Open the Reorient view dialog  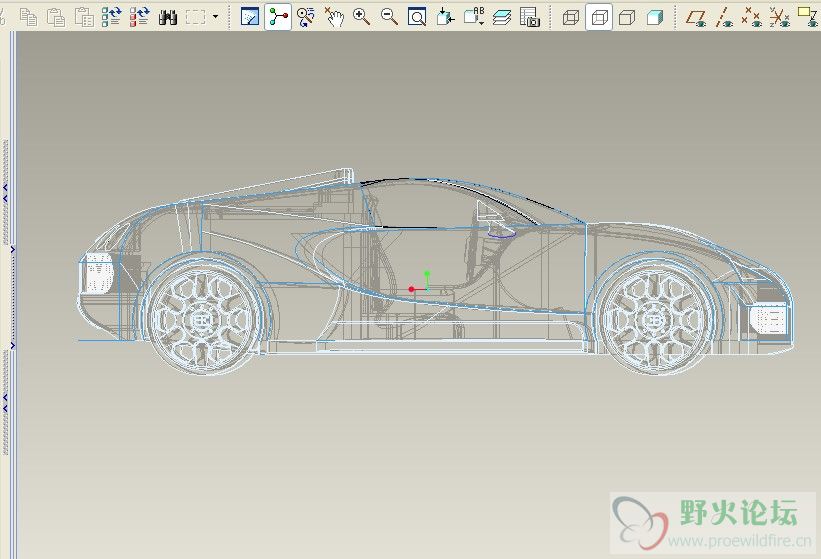(445, 17)
